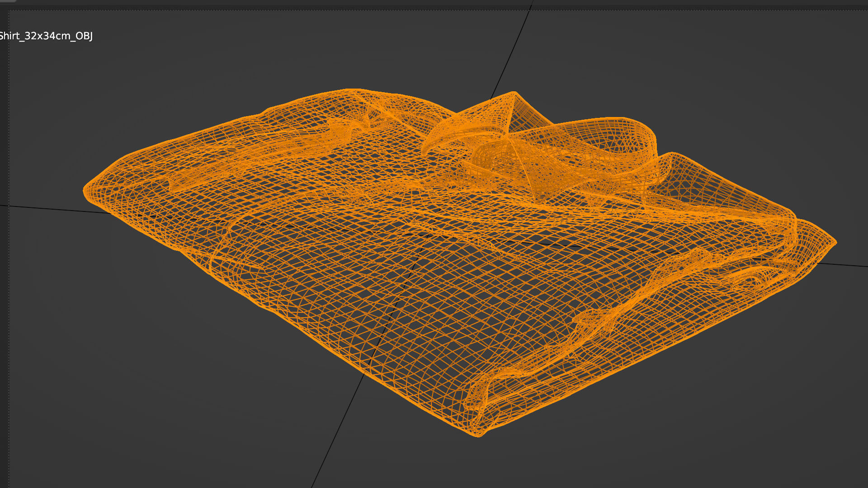Click the Shirt_32x34cm_OBJ object name label
Image resolution: width=868 pixels, height=488 pixels.
[x=46, y=36]
